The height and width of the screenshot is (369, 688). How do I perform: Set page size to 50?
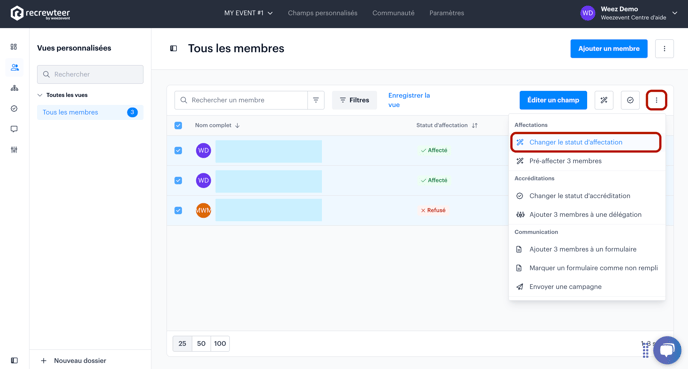[201, 344]
